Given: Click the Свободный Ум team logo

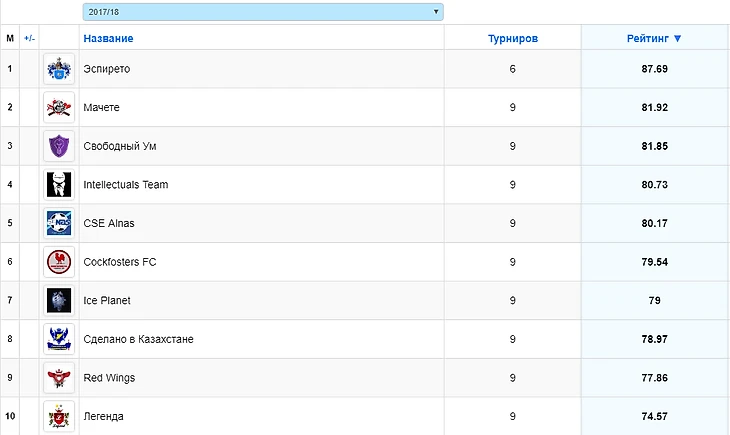Looking at the screenshot, I should (x=59, y=146).
